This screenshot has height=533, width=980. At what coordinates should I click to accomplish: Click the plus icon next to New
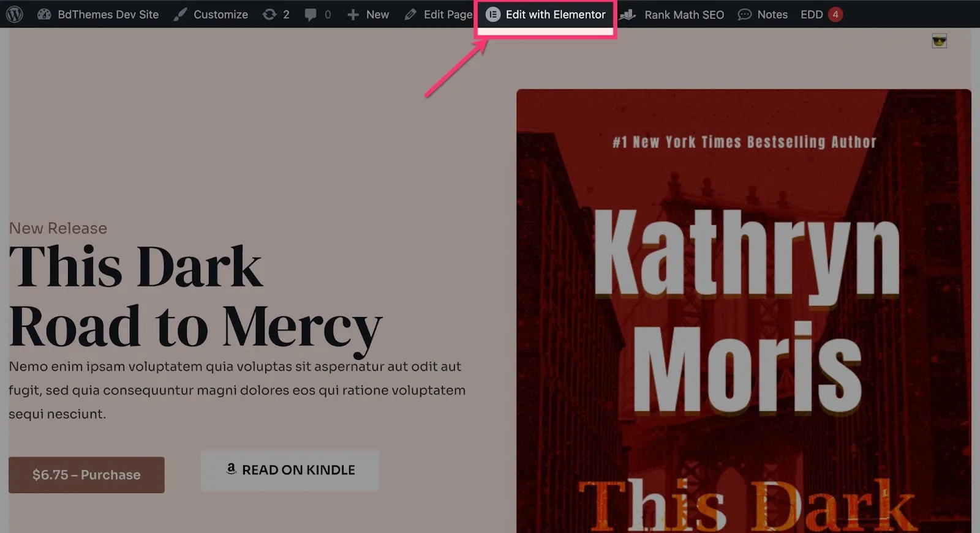tap(353, 14)
